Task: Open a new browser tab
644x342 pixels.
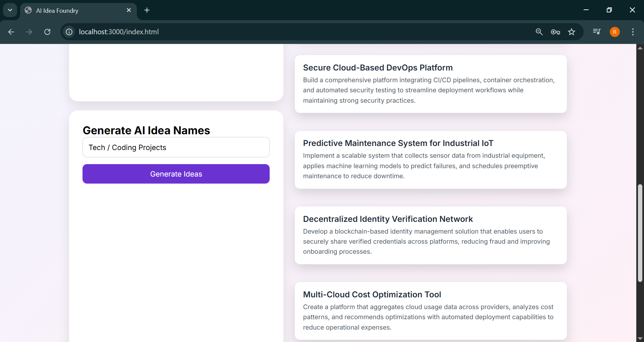Action: pos(147,10)
